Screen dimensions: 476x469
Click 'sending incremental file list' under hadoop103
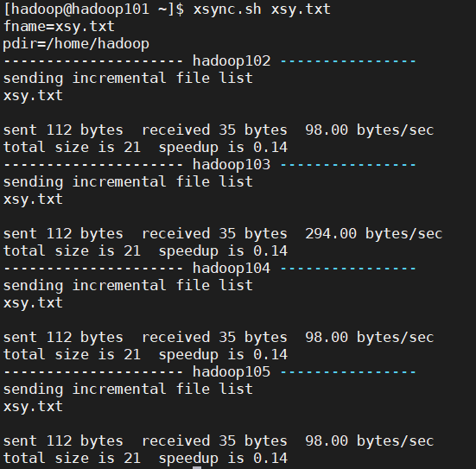point(128,182)
